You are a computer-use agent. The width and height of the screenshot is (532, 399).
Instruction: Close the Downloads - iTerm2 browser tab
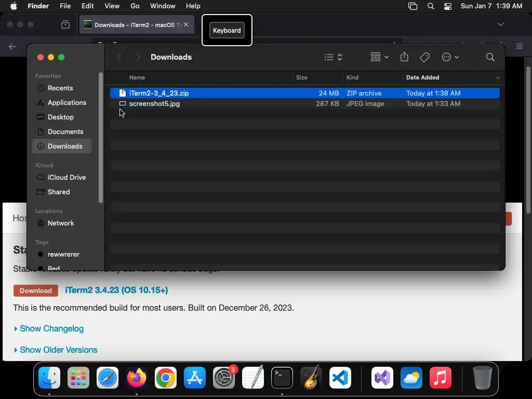click(186, 24)
